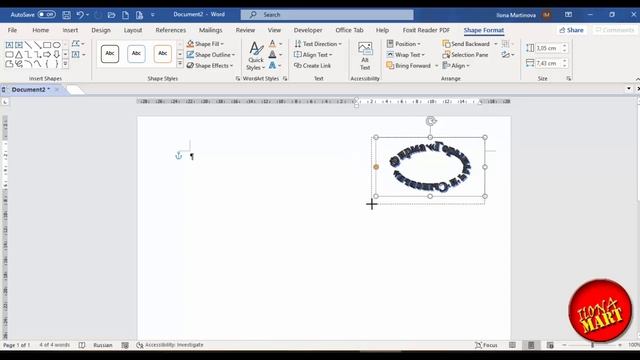Open the Align objects dropdown

click(456, 66)
